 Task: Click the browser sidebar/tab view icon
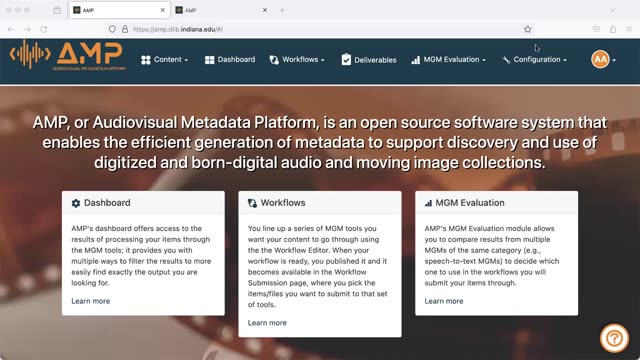[57, 10]
